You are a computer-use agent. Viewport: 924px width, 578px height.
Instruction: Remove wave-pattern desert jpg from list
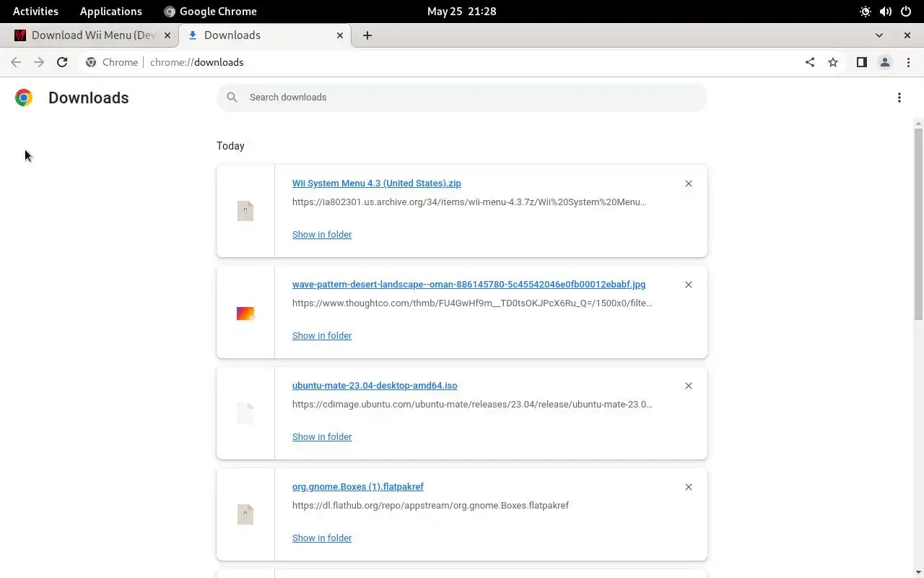click(689, 285)
